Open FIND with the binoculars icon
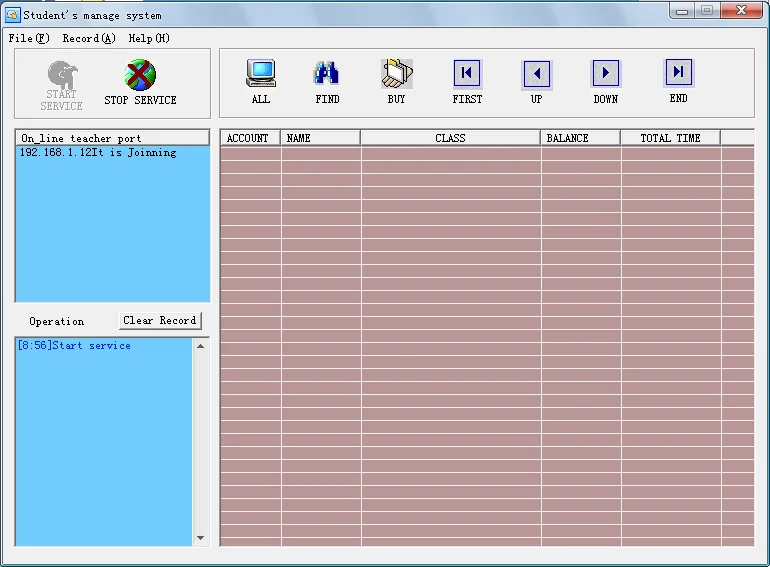 pyautogui.click(x=327, y=74)
